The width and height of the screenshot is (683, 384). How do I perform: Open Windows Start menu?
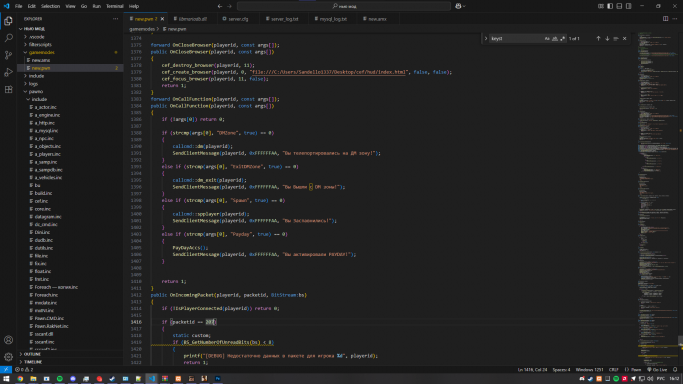6,379
